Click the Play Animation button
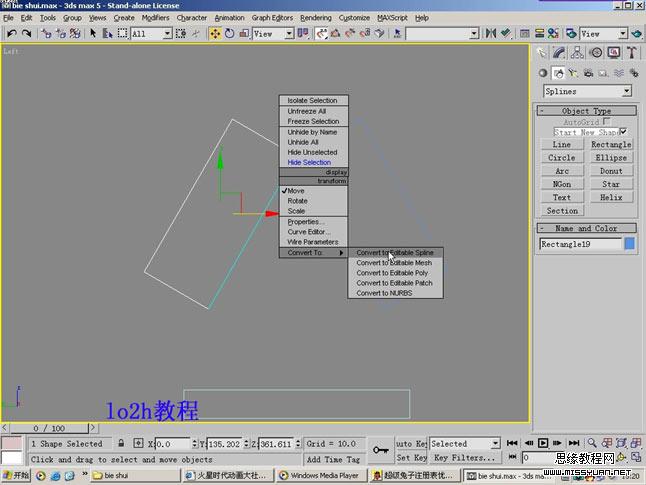Screen dimensions: 646x485 [543, 443]
